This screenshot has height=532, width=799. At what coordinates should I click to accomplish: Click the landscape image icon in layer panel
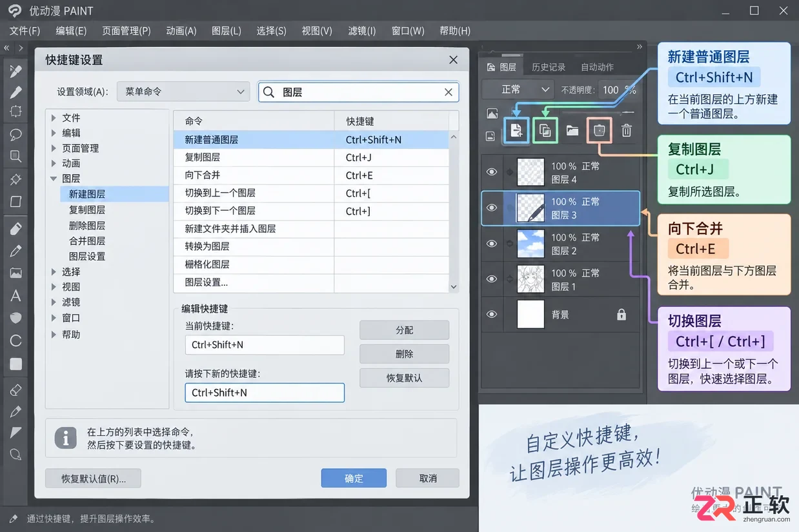tap(492, 113)
